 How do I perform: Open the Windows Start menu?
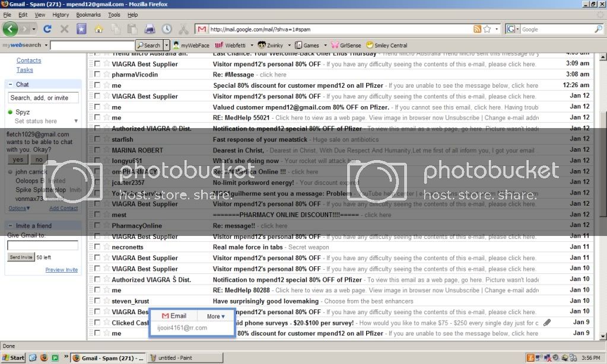13,358
